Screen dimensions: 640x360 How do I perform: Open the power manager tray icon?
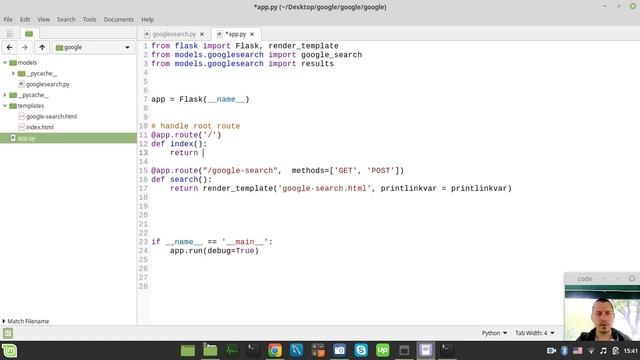tap(616, 351)
